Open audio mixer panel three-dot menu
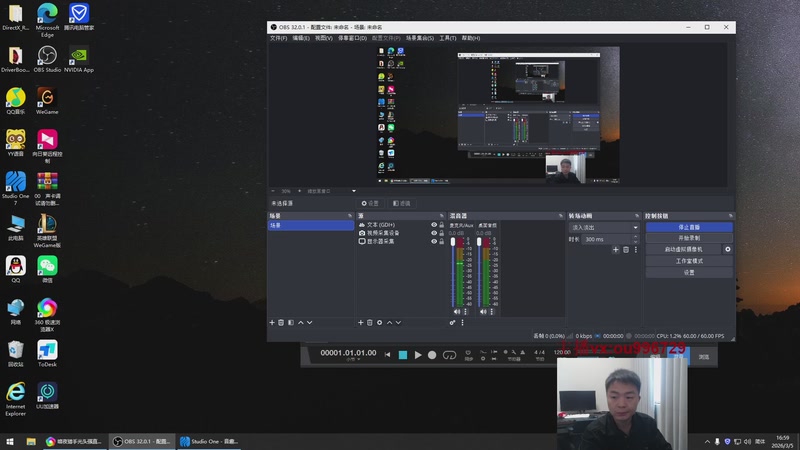 pyautogui.click(x=462, y=322)
